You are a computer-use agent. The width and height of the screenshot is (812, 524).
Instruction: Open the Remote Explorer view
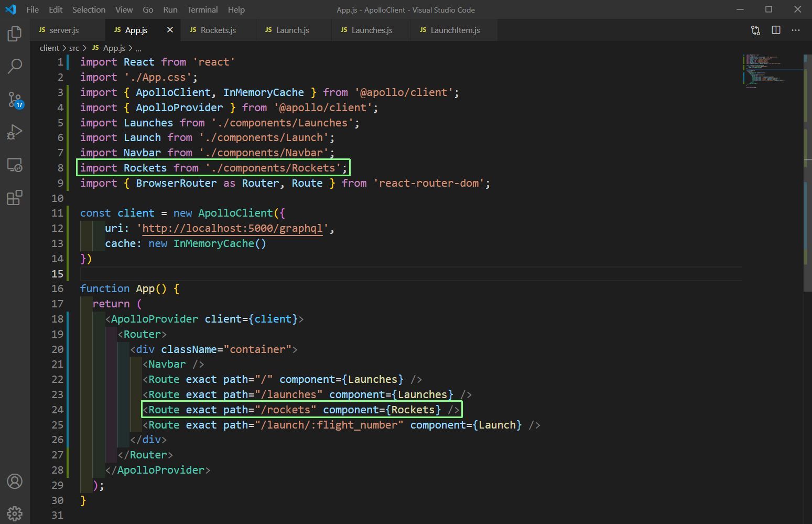coord(15,165)
